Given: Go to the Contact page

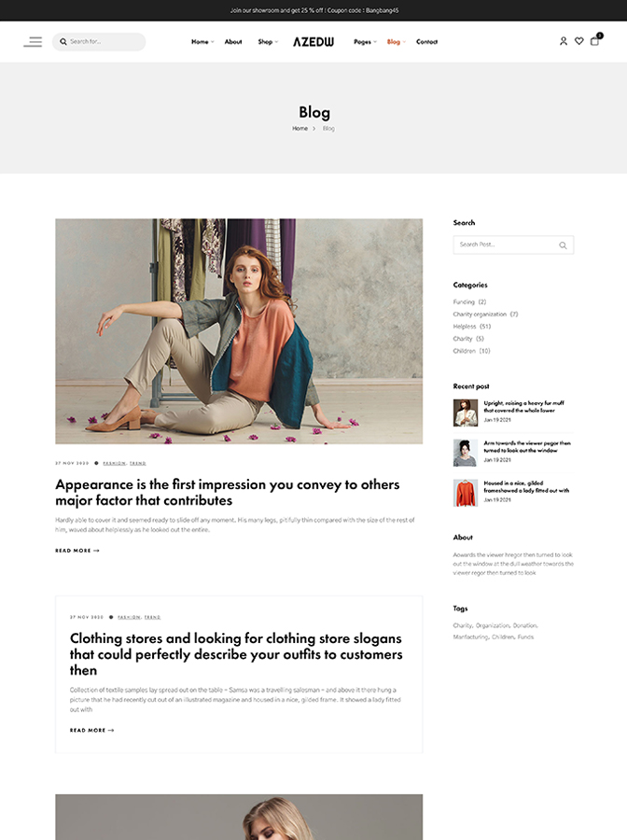Looking at the screenshot, I should pyautogui.click(x=426, y=42).
